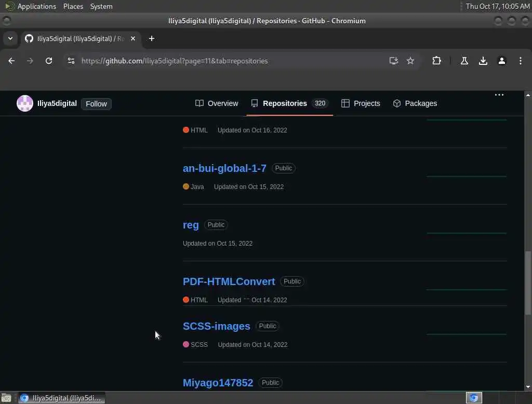Click the Chromium tray icon at bottom right
The image size is (532, 404).
click(474, 398)
